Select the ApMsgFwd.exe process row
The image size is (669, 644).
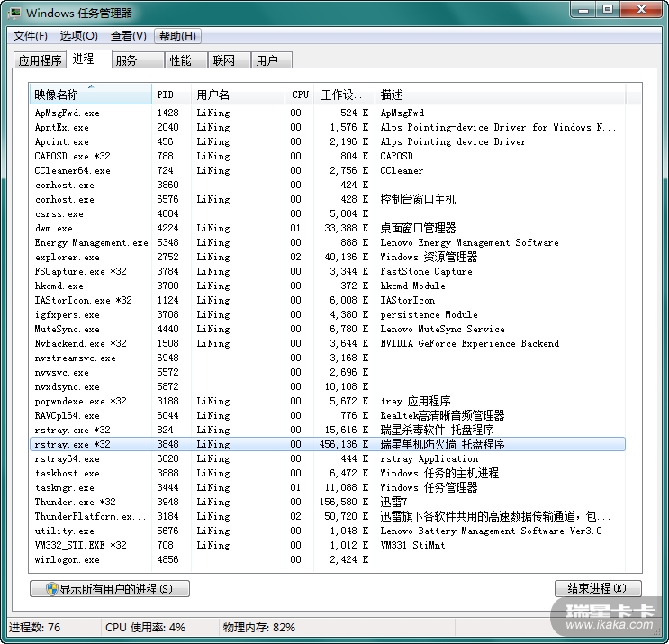pos(328,113)
